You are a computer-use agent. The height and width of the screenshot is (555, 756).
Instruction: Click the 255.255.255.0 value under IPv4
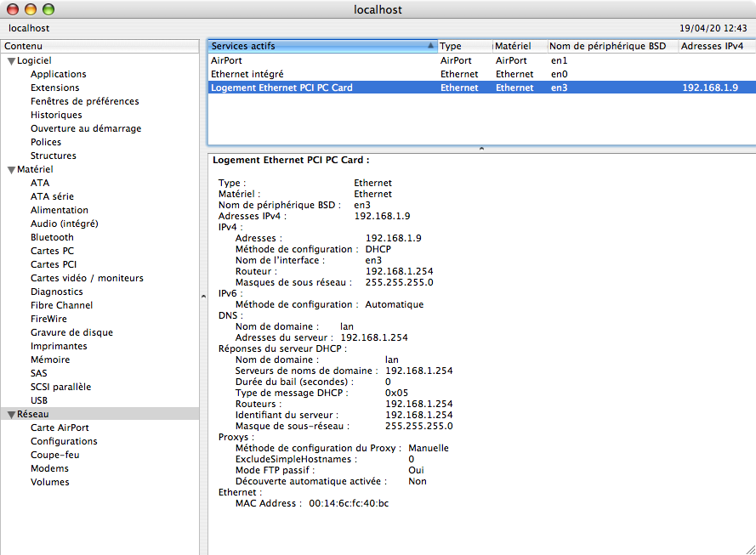399,282
